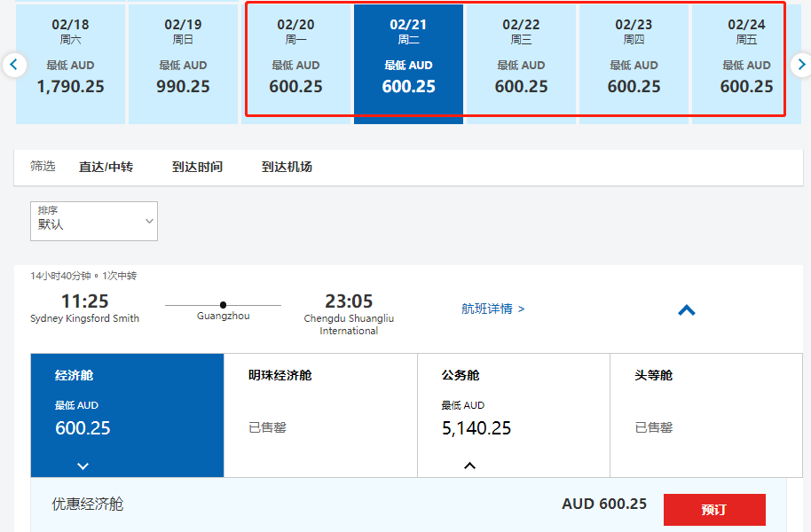
Task: Choose the 02/20 Monday date
Action: tap(295, 62)
